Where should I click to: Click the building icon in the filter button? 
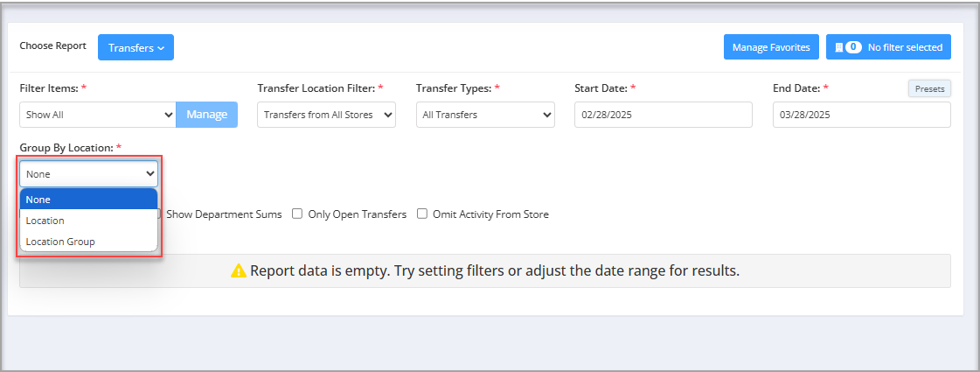click(838, 47)
